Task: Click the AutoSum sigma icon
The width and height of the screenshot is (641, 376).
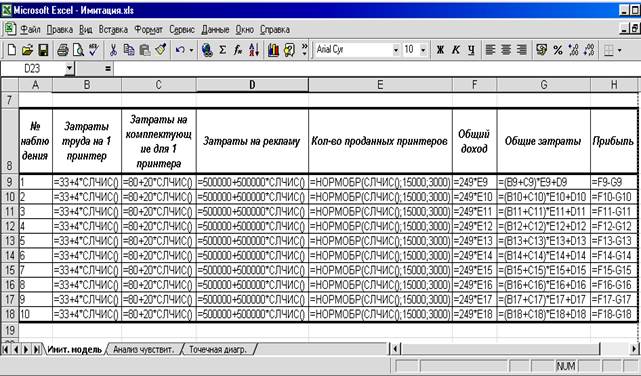Action: click(222, 50)
